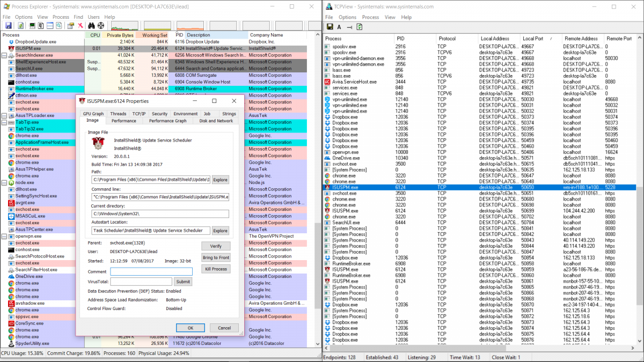Open Strings tab in Properties dialog
Image resolution: width=644 pixels, height=362 pixels.
229,114
